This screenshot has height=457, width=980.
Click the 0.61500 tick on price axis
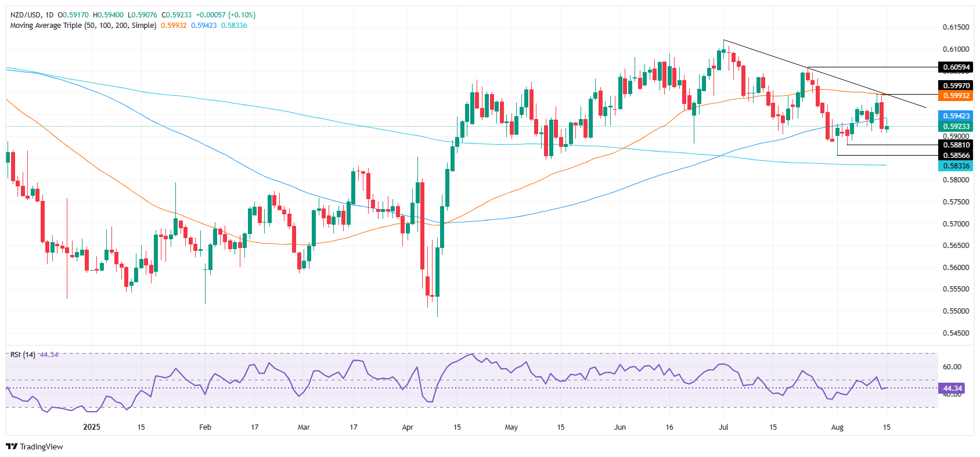(956, 27)
